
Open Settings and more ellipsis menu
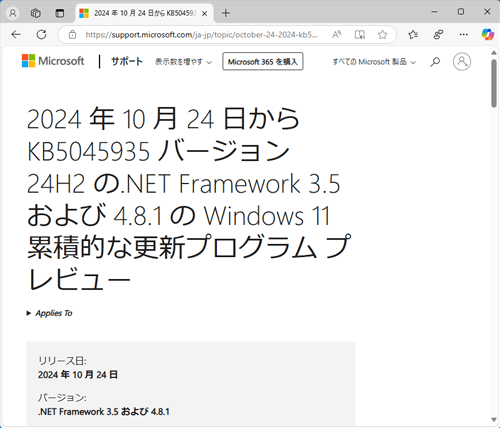coord(464,34)
